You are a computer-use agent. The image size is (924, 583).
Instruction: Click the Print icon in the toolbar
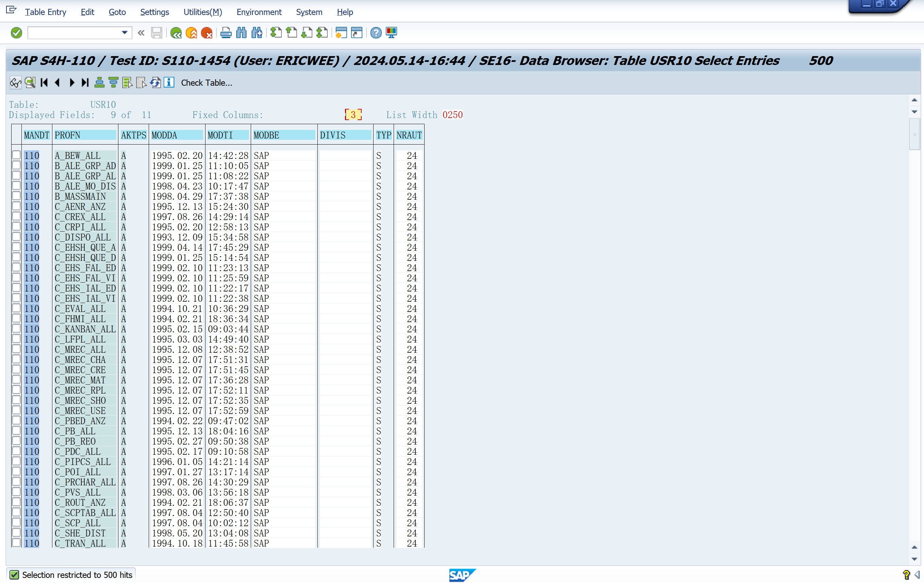[x=226, y=33]
